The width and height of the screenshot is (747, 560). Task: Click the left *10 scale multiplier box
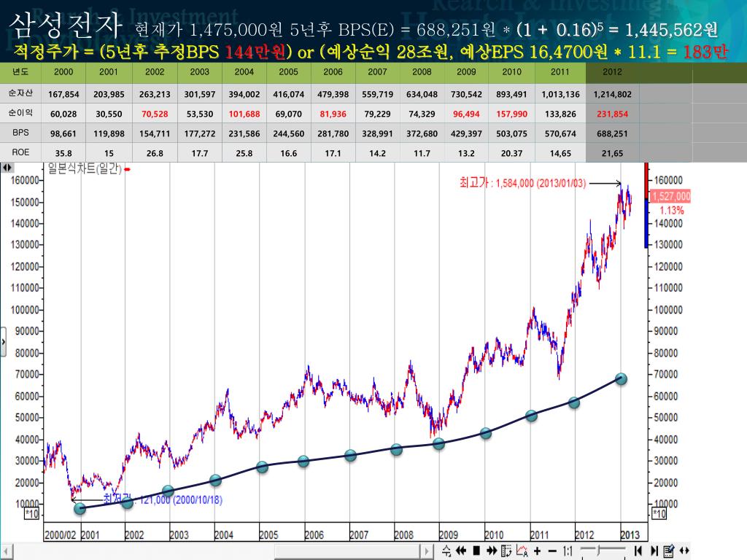coord(31,514)
